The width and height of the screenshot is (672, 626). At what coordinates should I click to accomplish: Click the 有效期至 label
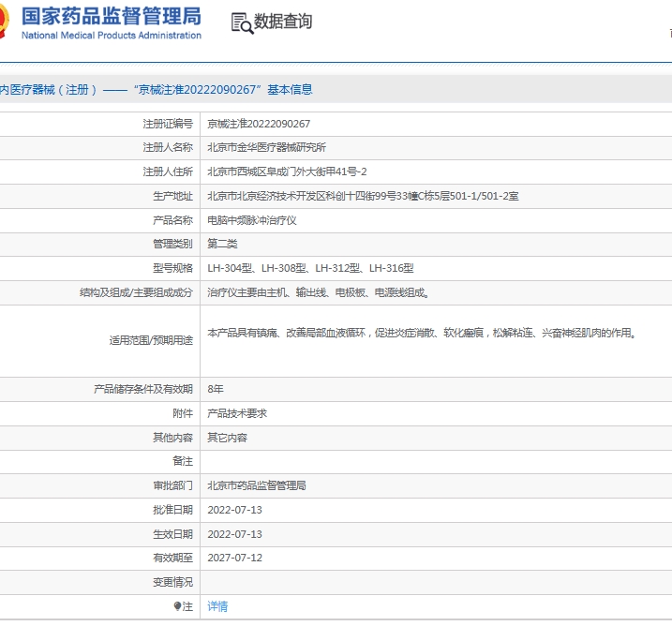click(173, 558)
